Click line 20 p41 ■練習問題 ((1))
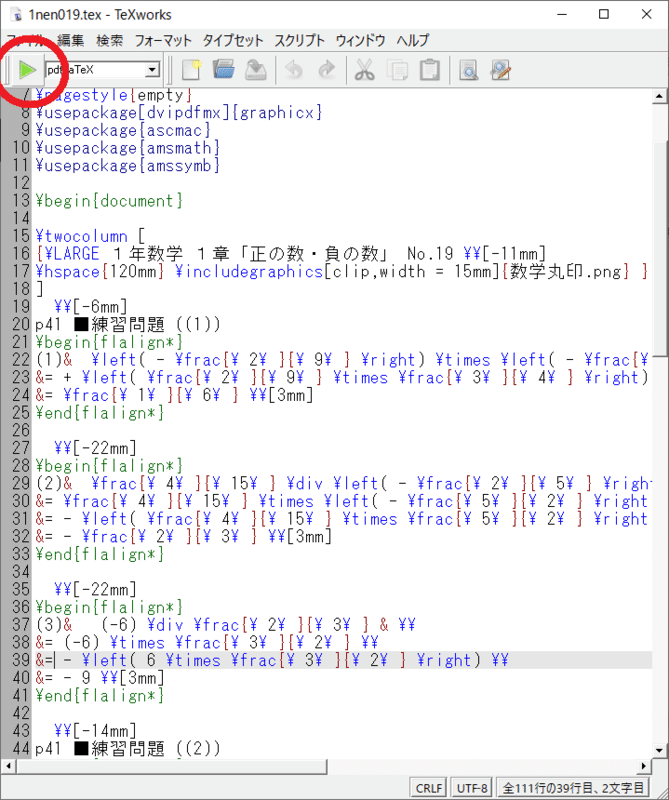Viewport: 669px width, 800px height. (x=128, y=324)
